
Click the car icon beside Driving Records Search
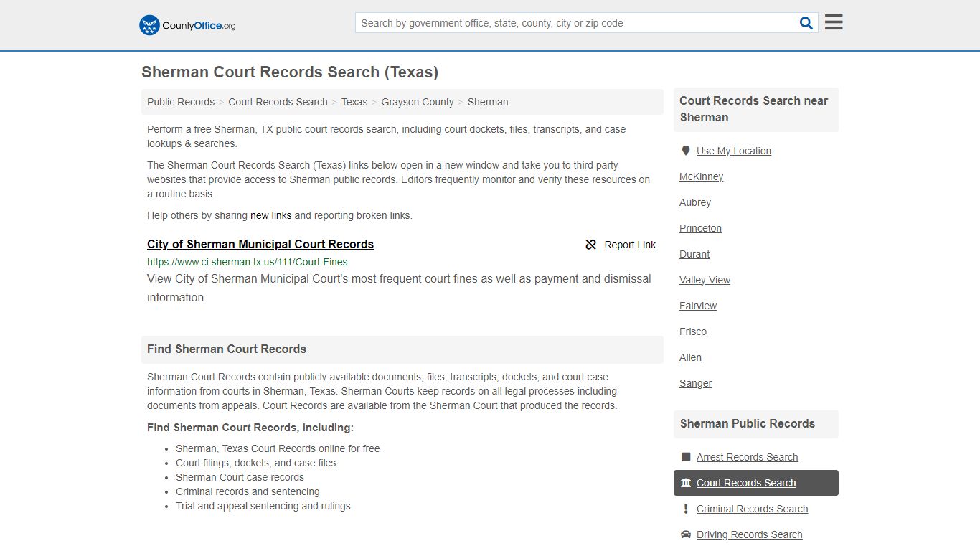(686, 534)
